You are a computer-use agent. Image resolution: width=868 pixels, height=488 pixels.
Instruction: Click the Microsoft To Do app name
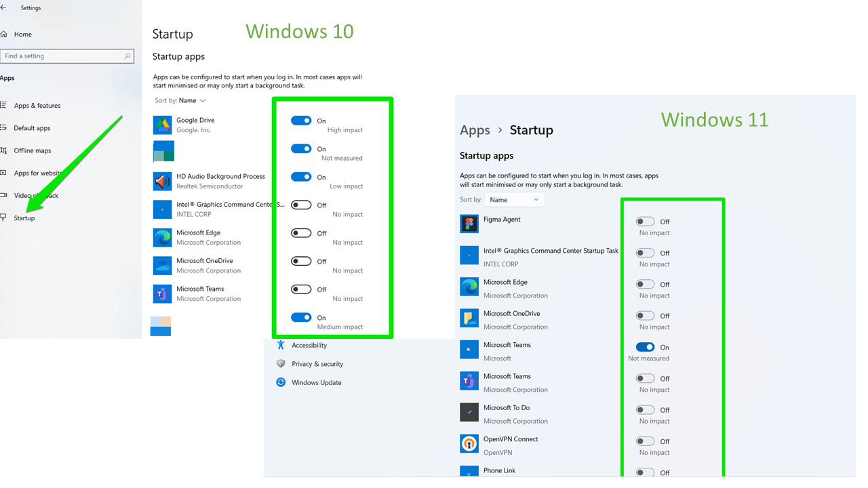click(x=507, y=408)
